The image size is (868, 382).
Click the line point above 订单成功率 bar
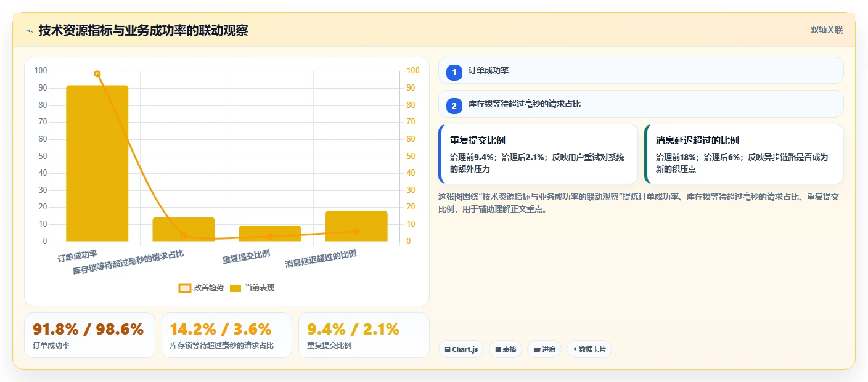(97, 74)
